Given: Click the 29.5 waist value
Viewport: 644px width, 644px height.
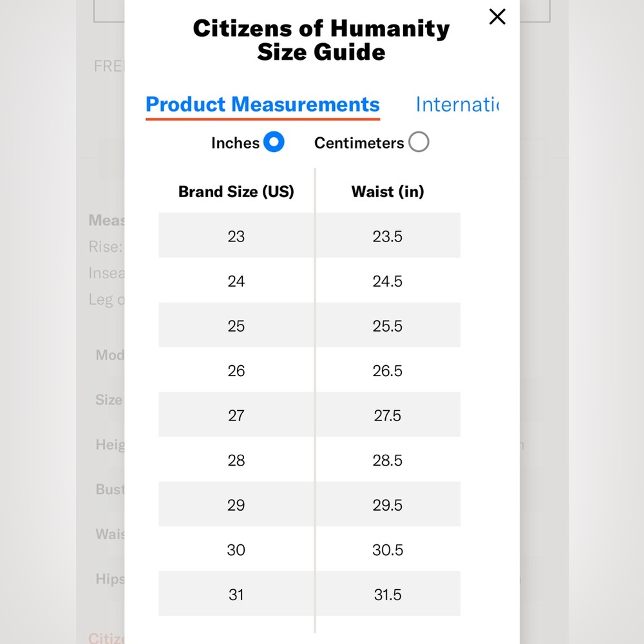Looking at the screenshot, I should [x=387, y=505].
